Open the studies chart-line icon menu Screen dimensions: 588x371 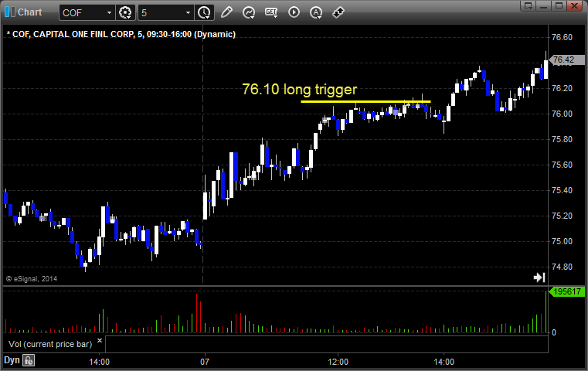249,12
